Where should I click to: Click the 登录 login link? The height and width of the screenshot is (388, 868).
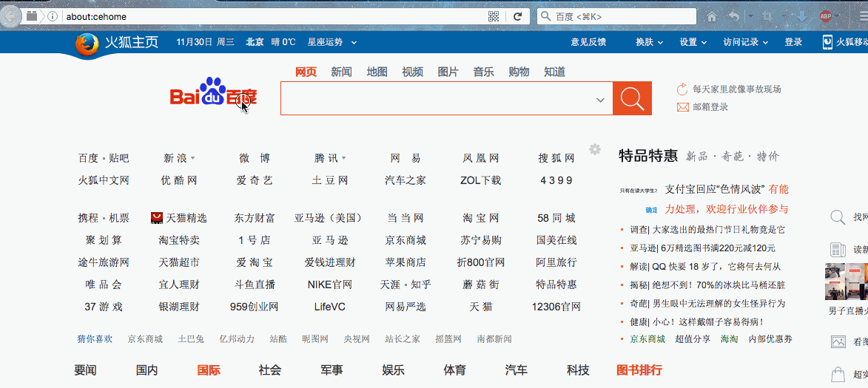pos(793,42)
